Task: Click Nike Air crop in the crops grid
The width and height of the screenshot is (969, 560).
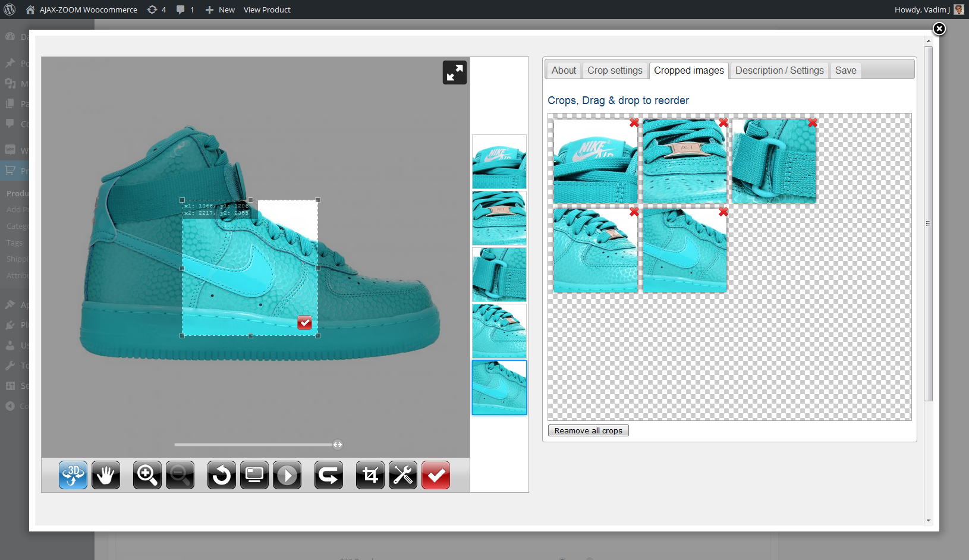Action: pos(595,161)
